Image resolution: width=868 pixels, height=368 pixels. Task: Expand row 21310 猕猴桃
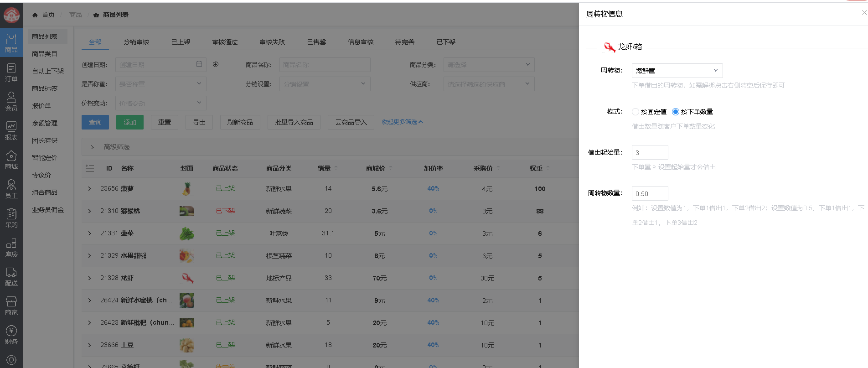click(90, 211)
